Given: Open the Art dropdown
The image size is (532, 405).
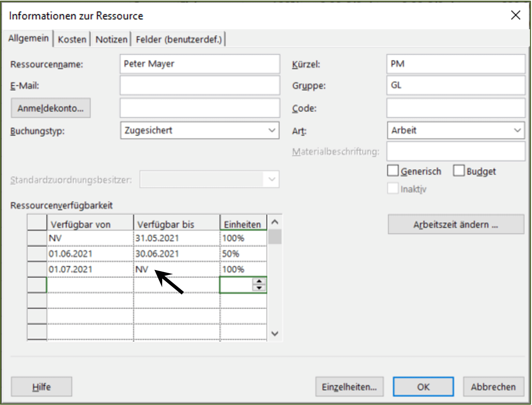Looking at the screenshot, I should [456, 130].
